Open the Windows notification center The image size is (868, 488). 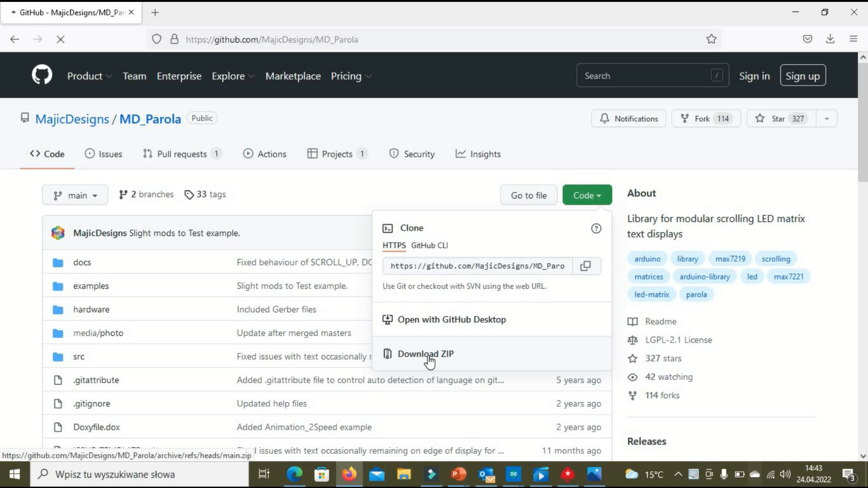[x=849, y=475]
